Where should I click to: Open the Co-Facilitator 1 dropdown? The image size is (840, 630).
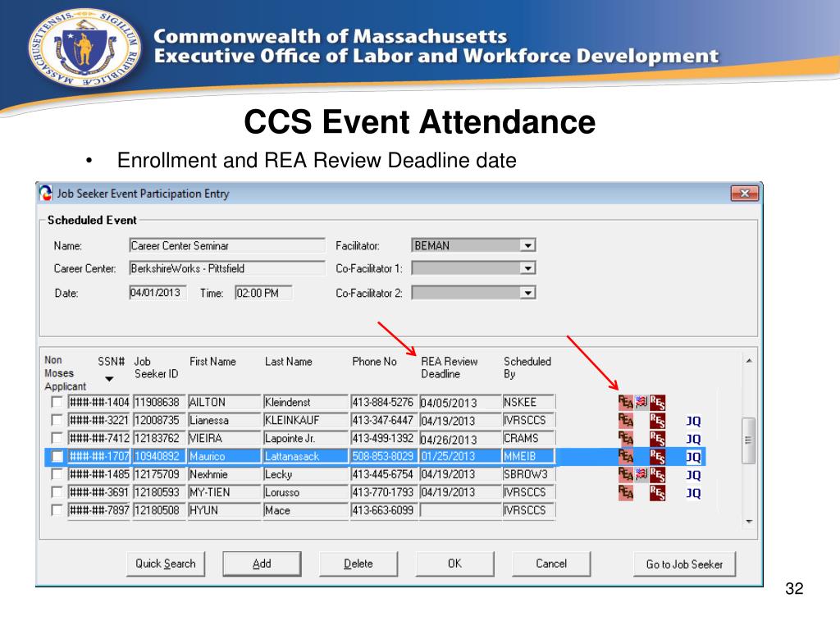(x=527, y=268)
